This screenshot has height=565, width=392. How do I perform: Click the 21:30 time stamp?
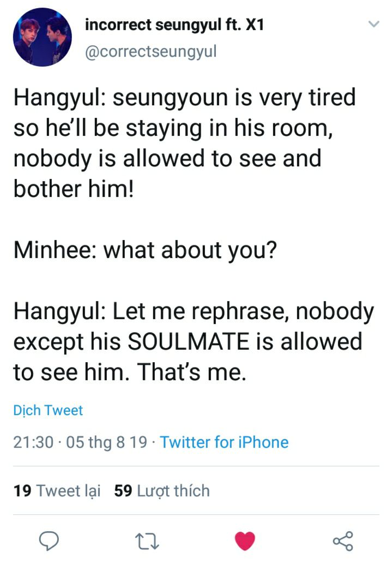pyautogui.click(x=33, y=442)
